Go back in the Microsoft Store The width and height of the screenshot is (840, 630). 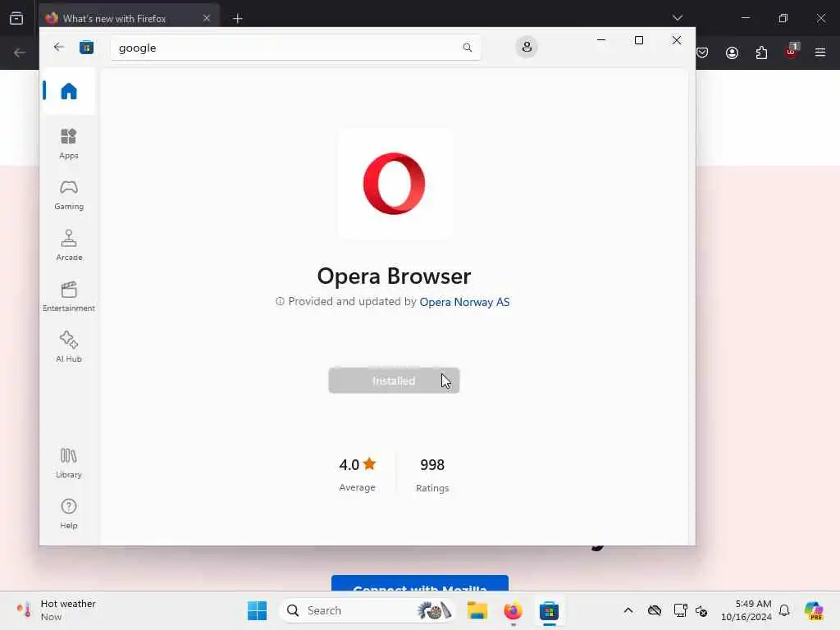click(x=59, y=47)
